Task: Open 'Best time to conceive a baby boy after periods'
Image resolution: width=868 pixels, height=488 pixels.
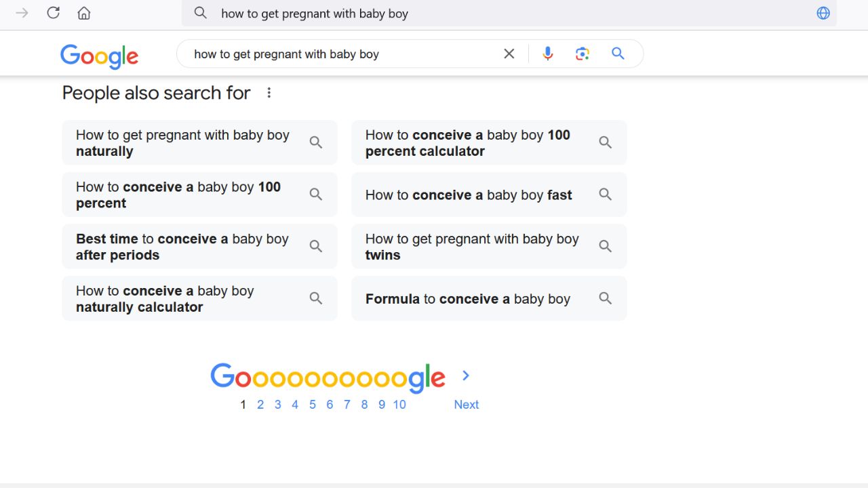Action: (199, 247)
